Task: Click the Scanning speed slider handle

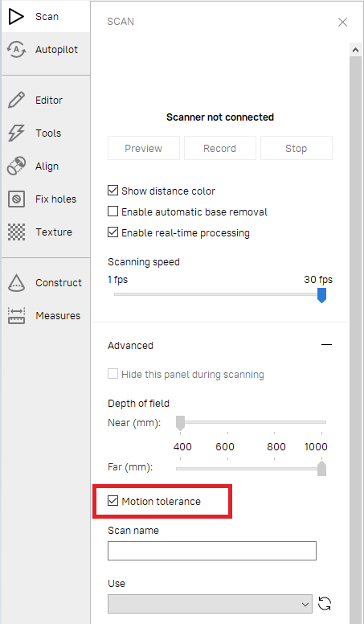Action: (322, 296)
